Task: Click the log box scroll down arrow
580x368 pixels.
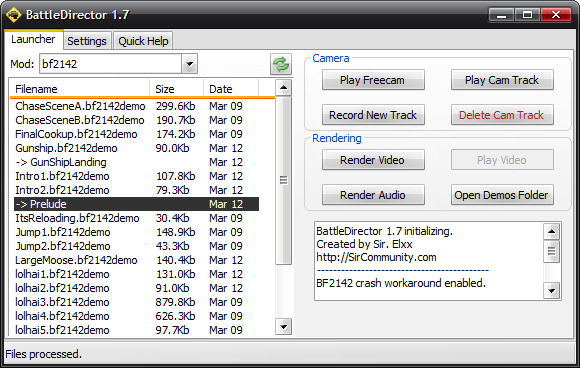Action: 552,291
